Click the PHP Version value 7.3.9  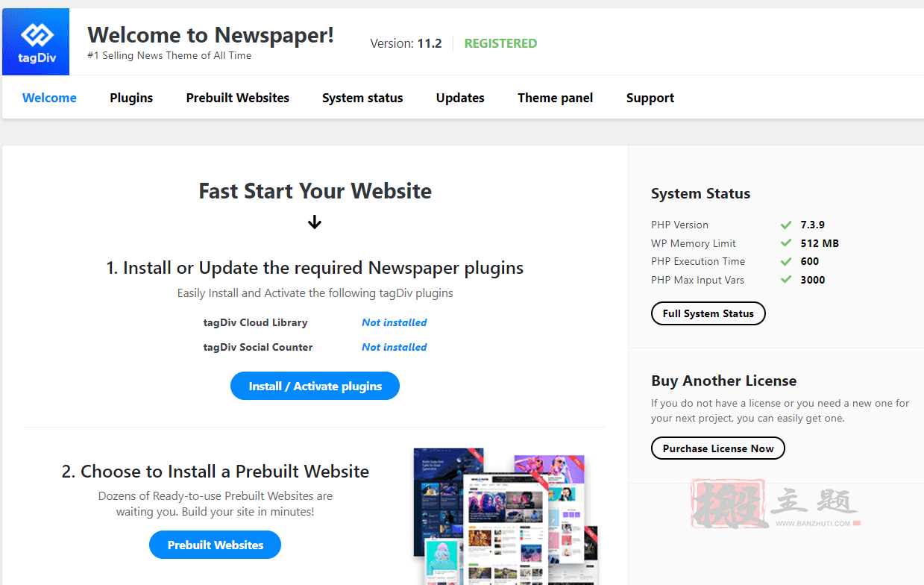813,225
